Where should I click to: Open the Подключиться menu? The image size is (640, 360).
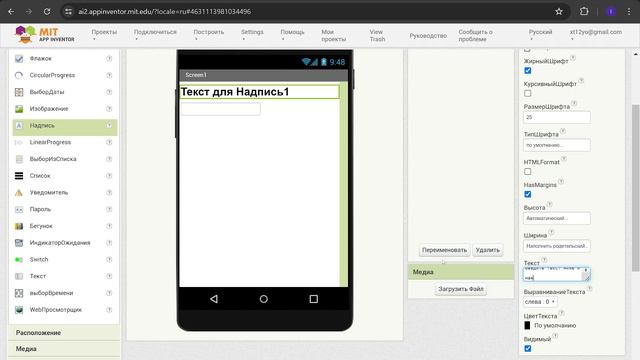(x=155, y=35)
